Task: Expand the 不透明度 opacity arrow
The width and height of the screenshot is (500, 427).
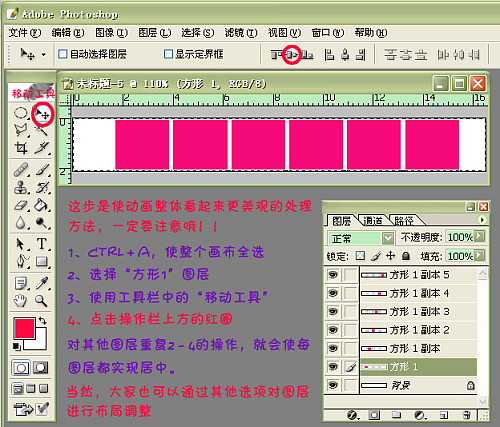Action: point(479,236)
